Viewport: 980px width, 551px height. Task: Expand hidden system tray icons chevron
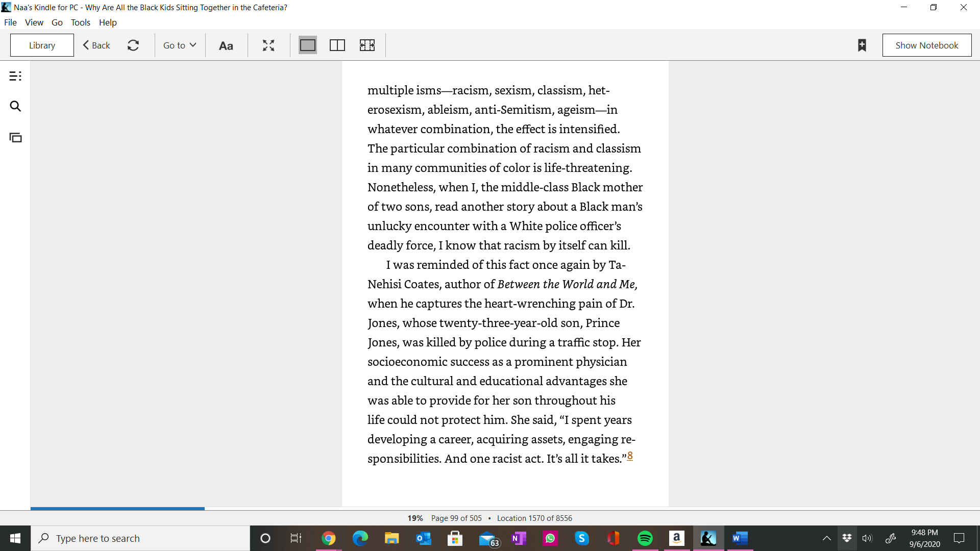tap(827, 538)
